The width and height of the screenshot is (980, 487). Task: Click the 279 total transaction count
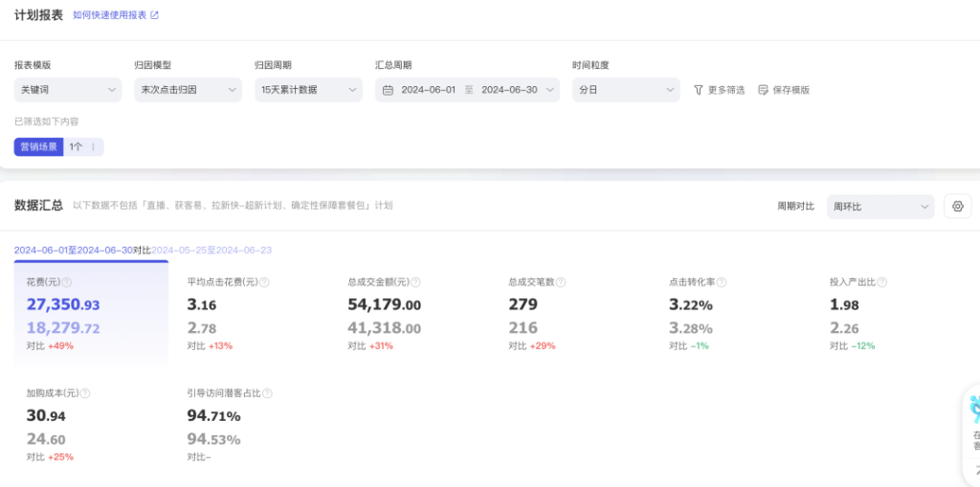(x=523, y=305)
